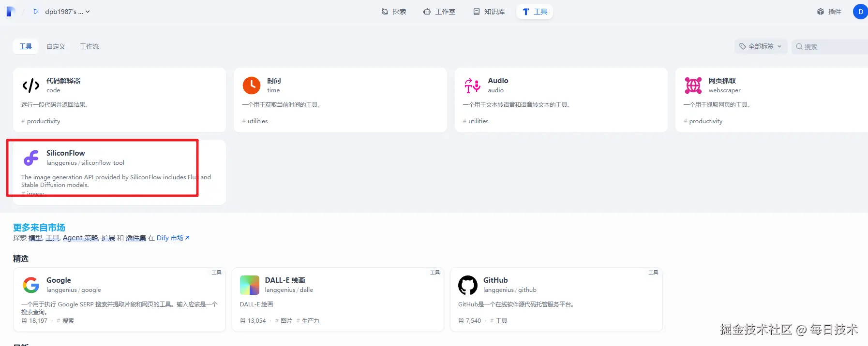Click the 生产力 tag on DALL-E card
868x346 pixels.
pyautogui.click(x=308, y=321)
